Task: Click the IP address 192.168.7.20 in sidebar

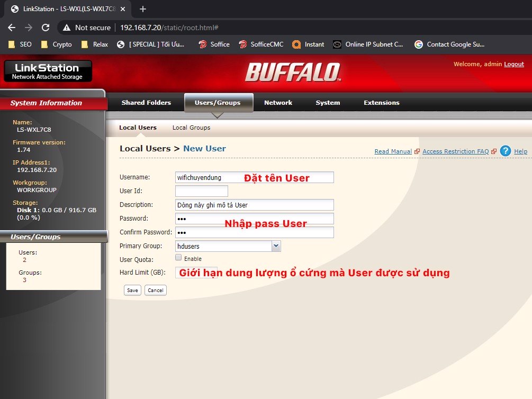Action: tap(37, 170)
